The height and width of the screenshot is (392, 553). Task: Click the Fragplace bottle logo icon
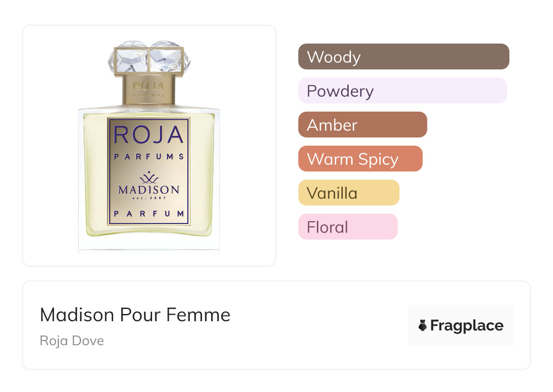pos(423,325)
